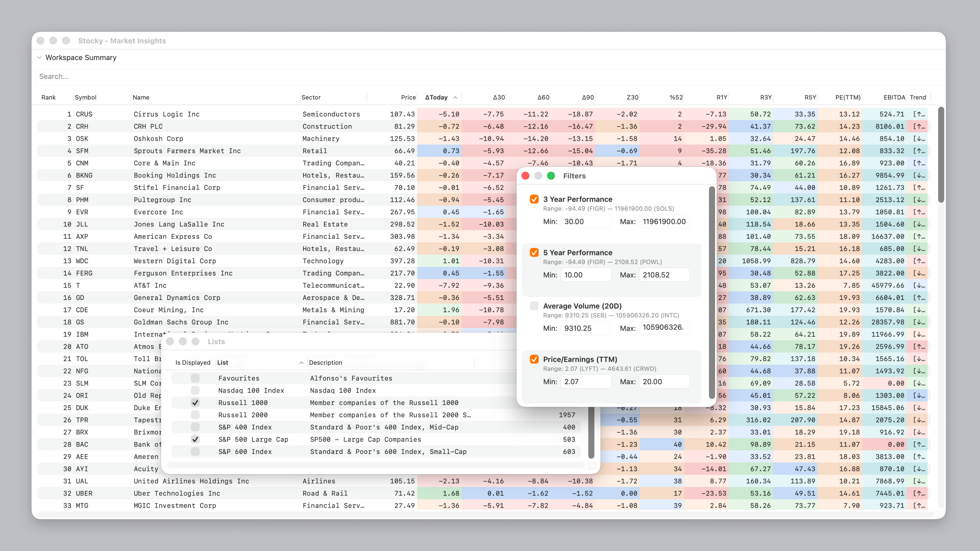Click the main table vertical scrollbar
The height and width of the screenshot is (551, 980).
[x=941, y=154]
